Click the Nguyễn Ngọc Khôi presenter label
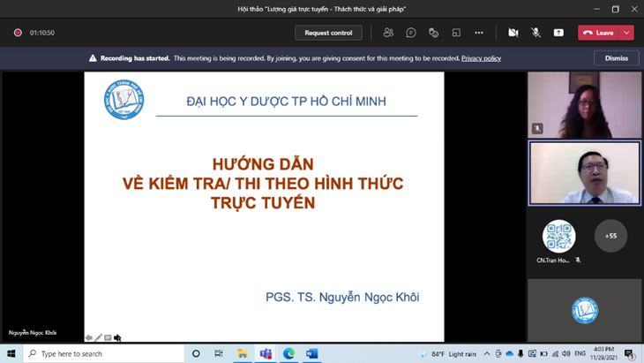Image resolution: width=644 pixels, height=363 pixels. [x=33, y=333]
